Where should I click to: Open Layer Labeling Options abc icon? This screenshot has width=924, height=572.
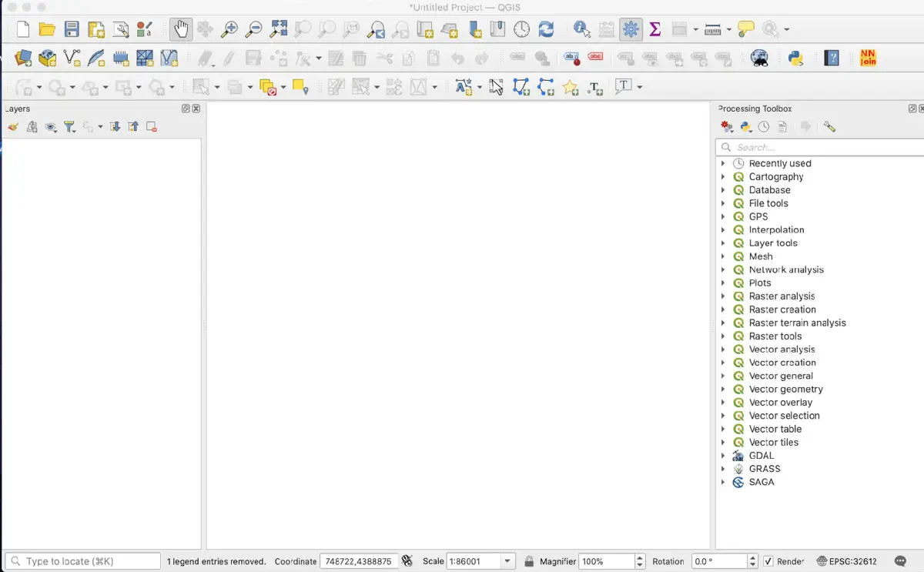[571, 58]
